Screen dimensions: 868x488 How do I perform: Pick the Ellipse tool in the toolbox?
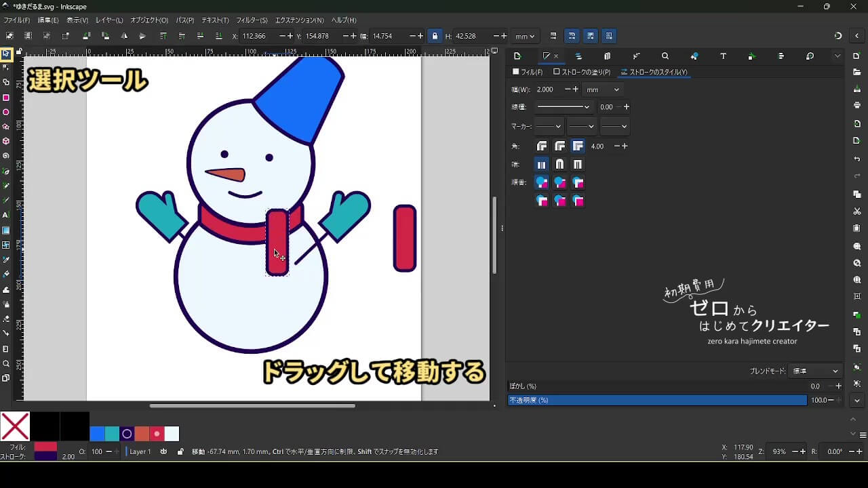pos(6,113)
